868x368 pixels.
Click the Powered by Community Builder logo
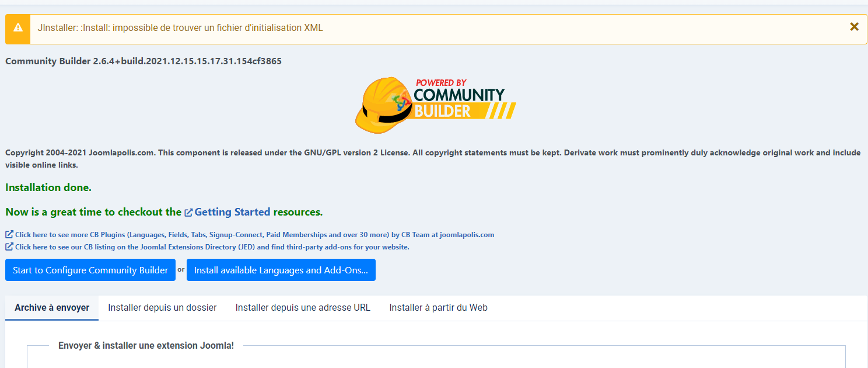click(x=435, y=106)
